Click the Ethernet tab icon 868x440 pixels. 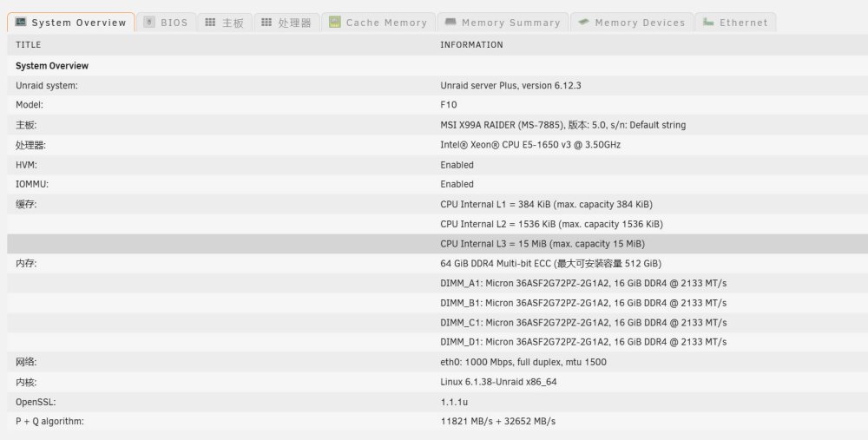pyautogui.click(x=708, y=23)
